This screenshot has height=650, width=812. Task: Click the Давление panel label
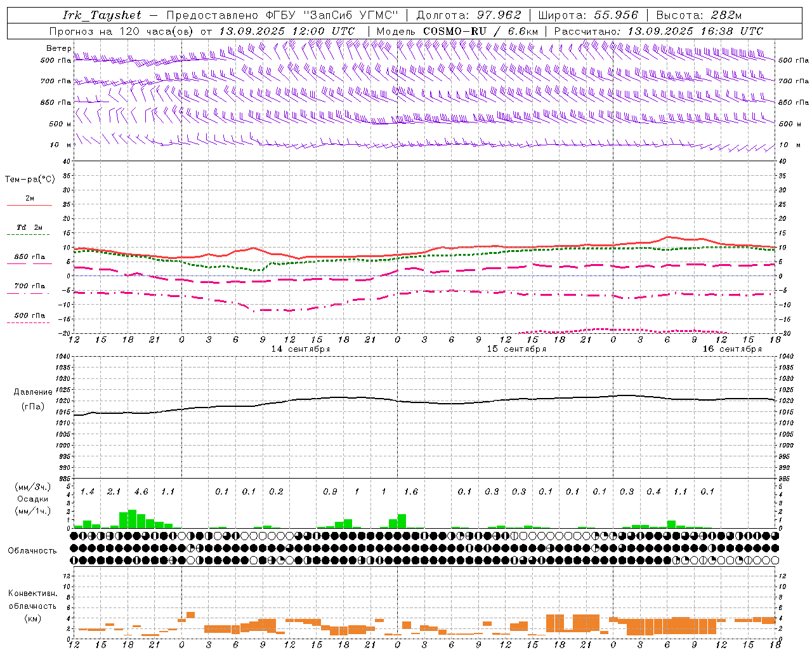coord(33,392)
